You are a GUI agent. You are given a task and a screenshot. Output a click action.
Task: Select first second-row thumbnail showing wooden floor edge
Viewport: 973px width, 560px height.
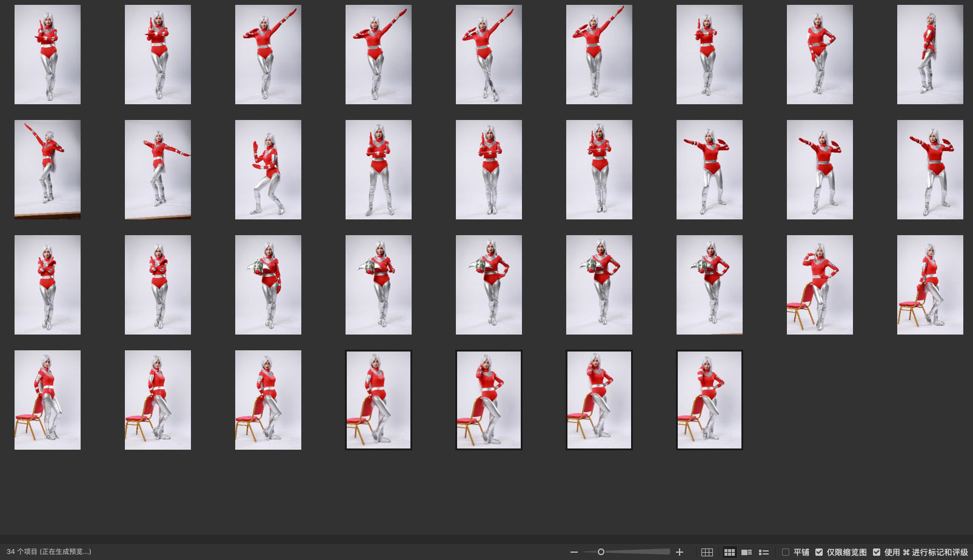(x=47, y=170)
